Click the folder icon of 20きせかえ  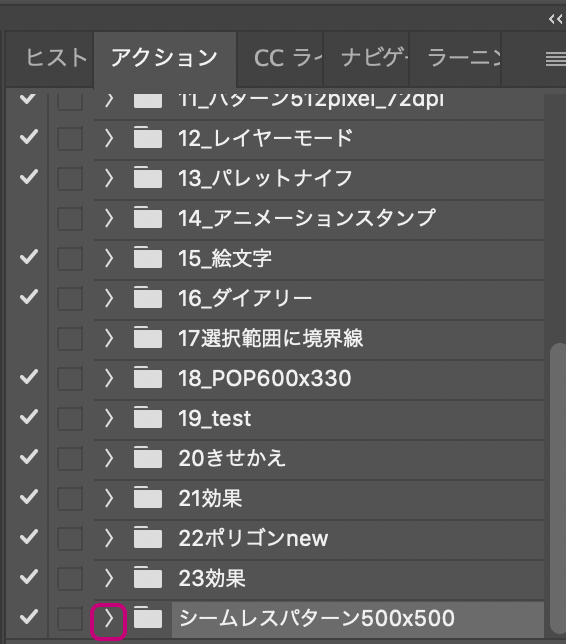coord(148,457)
